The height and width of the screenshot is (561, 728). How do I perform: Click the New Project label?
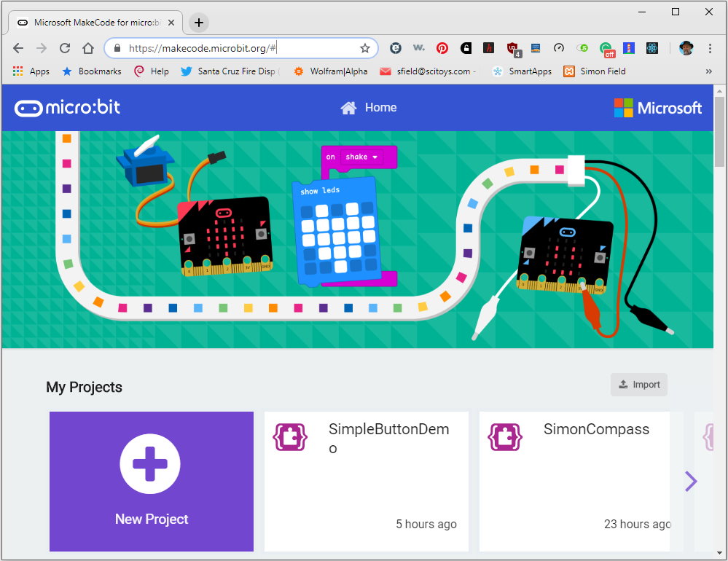coord(152,519)
